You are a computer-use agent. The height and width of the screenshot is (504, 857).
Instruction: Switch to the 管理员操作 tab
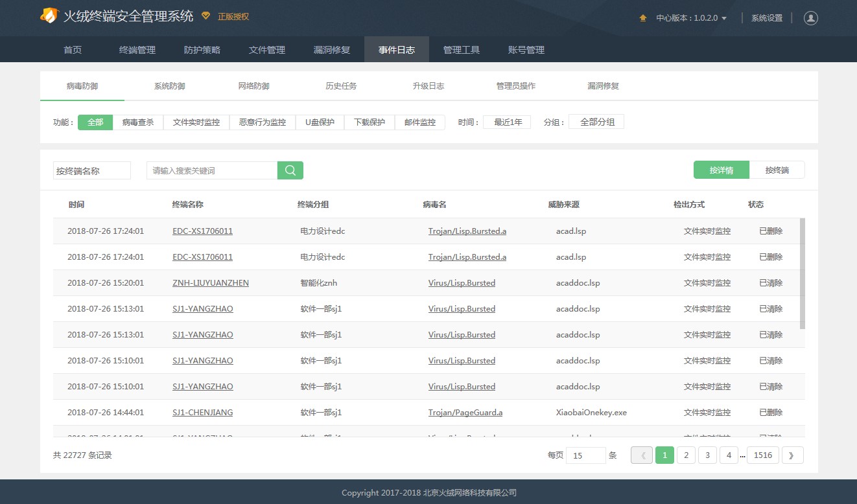[x=516, y=86]
